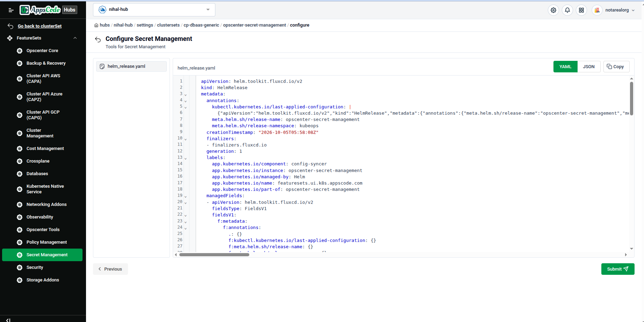This screenshot has width=644, height=322.
Task: Click the back arrow beside Configure Secret Management
Action: coord(98,40)
